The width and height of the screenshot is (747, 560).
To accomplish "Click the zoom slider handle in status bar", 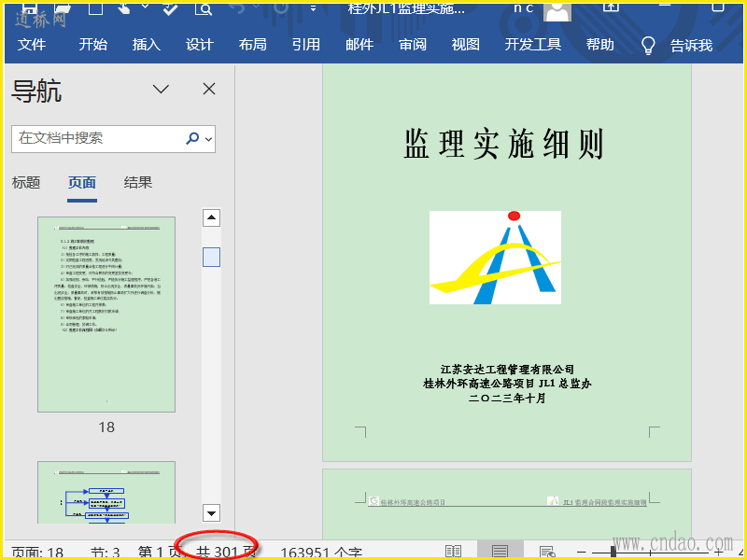I will click(613, 553).
